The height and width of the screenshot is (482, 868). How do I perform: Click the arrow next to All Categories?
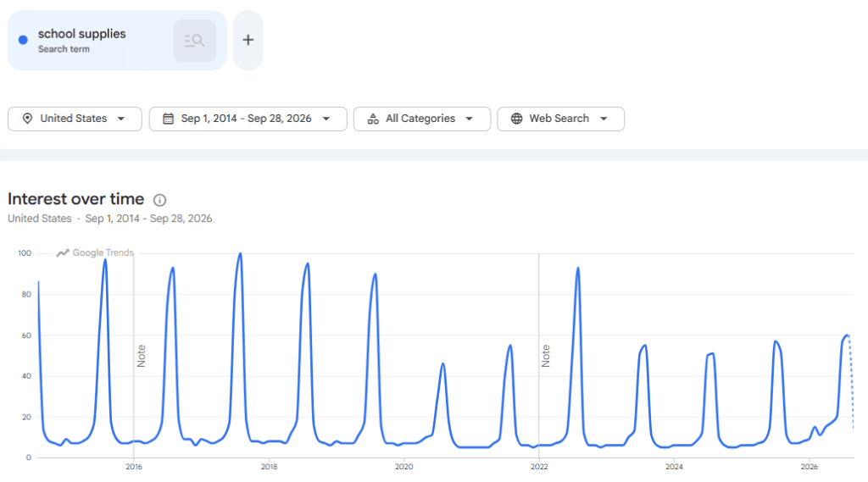[470, 119]
